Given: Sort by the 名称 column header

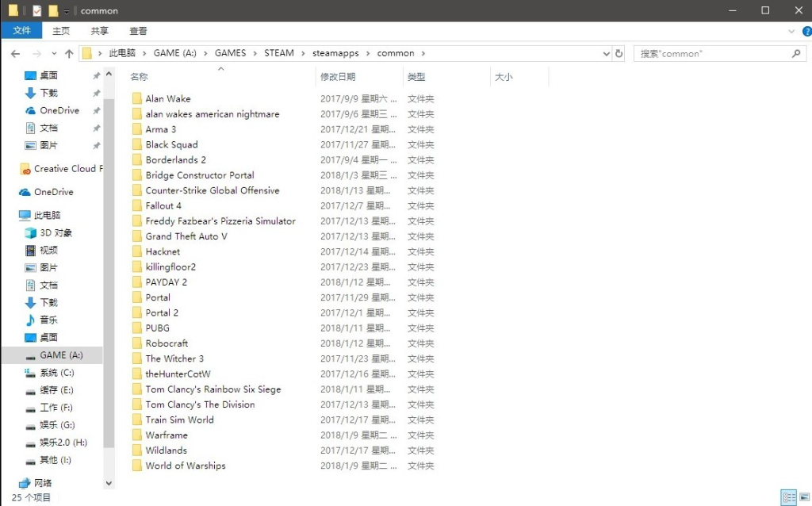Looking at the screenshot, I should tap(139, 77).
